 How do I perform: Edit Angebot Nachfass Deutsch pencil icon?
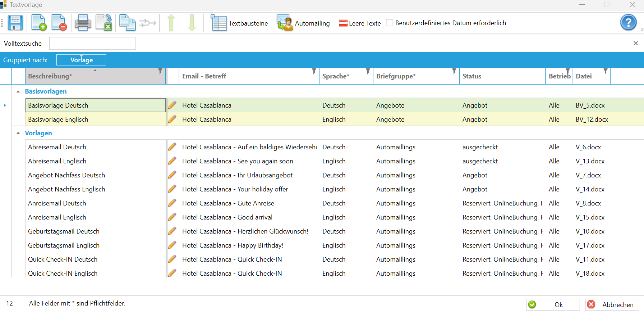click(x=172, y=175)
